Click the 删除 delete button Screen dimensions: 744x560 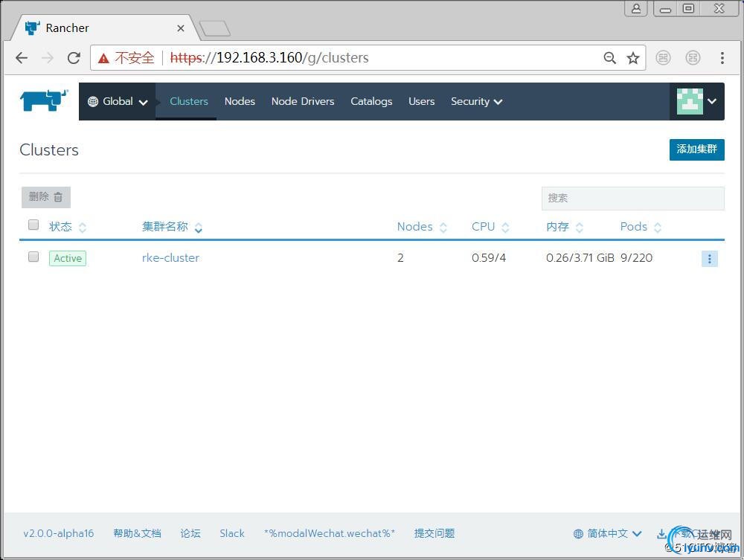[46, 197]
